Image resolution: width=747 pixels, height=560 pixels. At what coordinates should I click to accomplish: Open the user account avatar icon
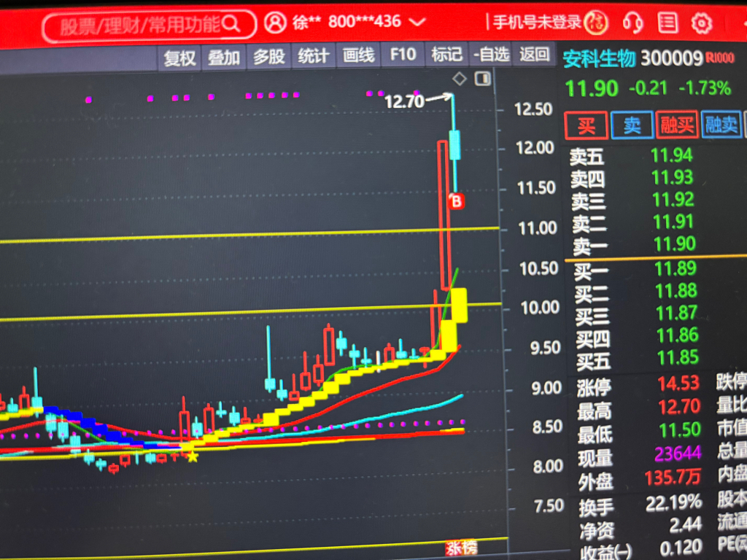pyautogui.click(x=275, y=23)
